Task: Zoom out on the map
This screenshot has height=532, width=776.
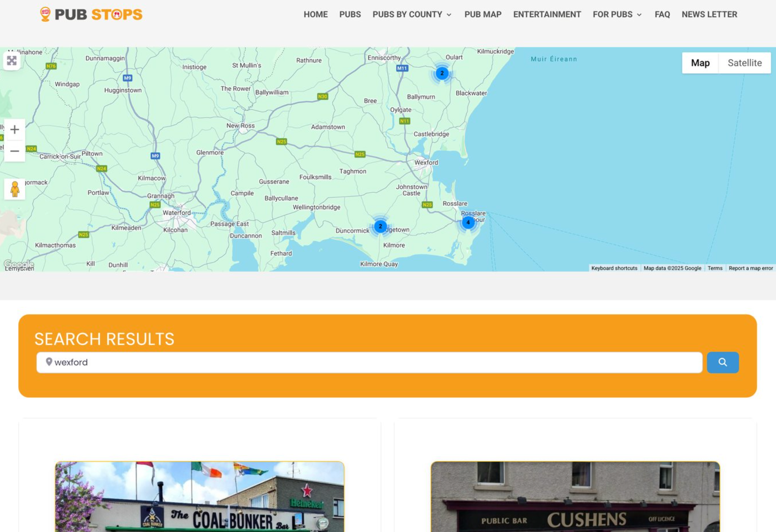Action: point(15,151)
